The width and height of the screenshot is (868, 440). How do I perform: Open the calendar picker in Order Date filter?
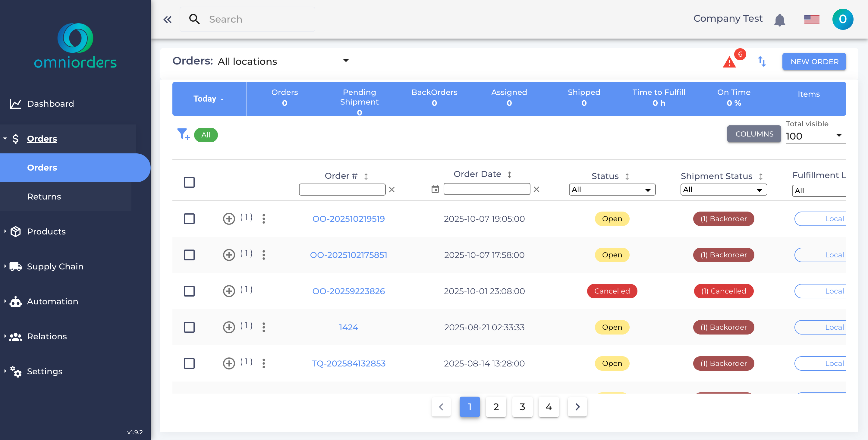tap(435, 189)
